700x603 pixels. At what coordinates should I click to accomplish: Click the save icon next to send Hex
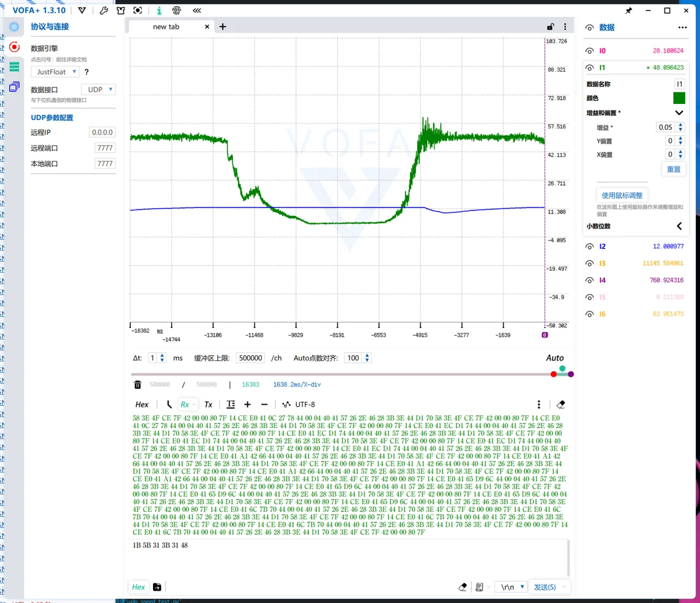pos(157,587)
